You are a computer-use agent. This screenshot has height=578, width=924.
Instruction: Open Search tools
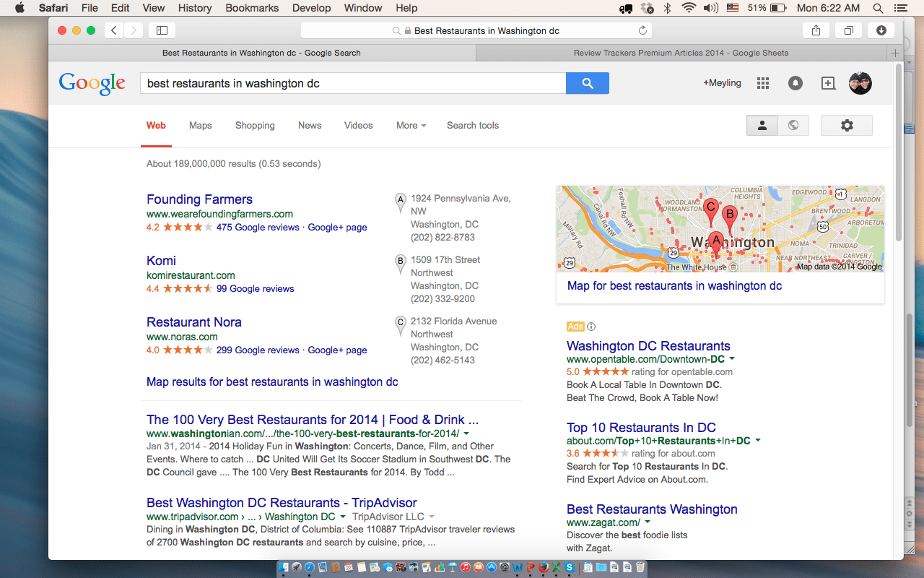(473, 125)
